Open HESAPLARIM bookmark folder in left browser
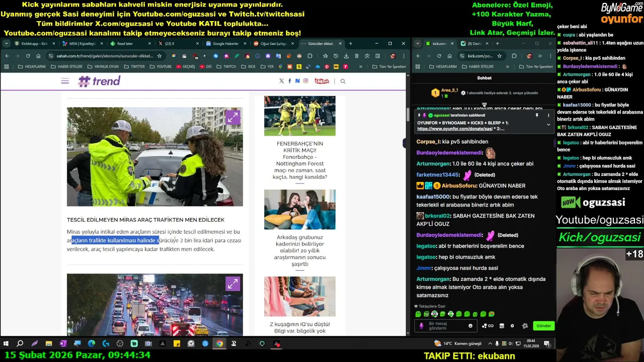 pyautogui.click(x=31, y=66)
